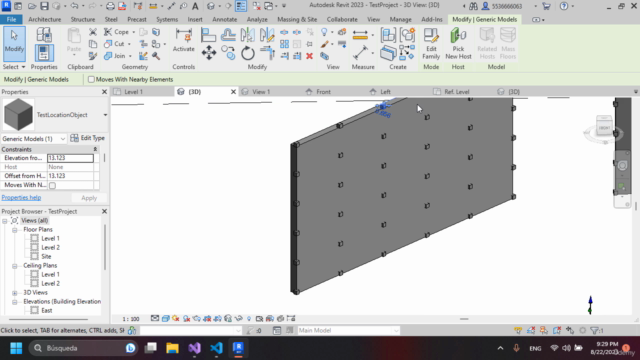Close the Project Browser panel
640x360 pixels.
104,211
